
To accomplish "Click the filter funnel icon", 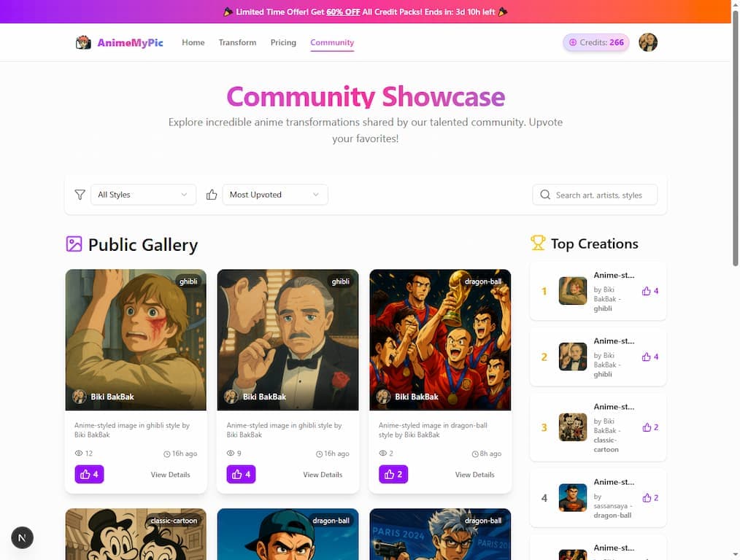I will (x=80, y=195).
